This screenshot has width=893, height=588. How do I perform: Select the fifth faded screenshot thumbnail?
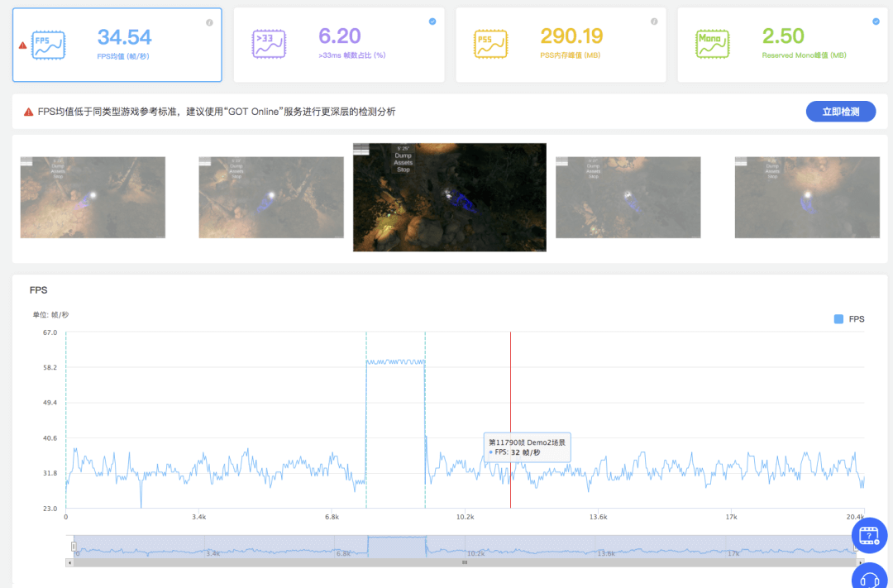click(807, 197)
